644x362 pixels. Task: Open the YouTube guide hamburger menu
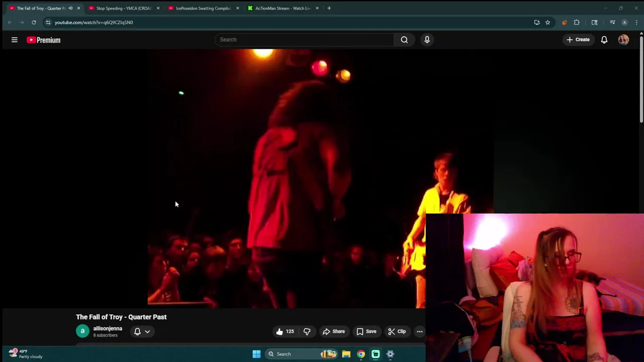[15, 40]
